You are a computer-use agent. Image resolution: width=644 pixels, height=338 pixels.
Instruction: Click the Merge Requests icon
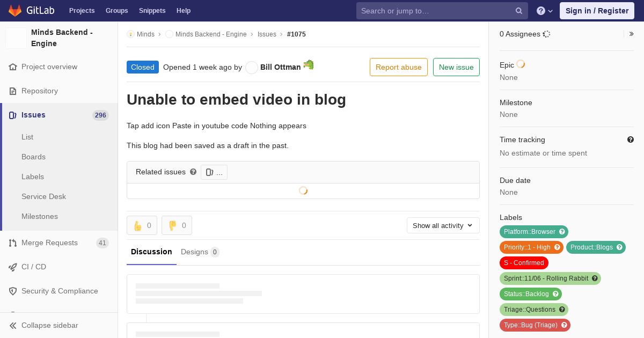tap(13, 243)
